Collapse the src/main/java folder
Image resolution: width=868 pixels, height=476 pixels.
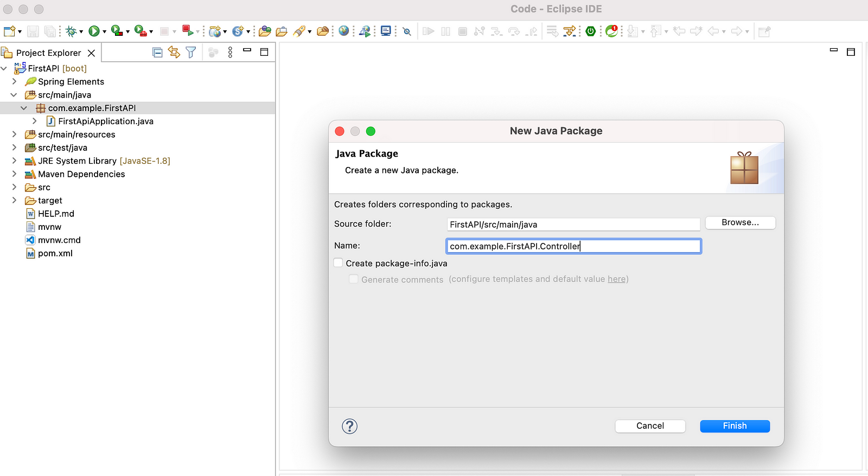[14, 95]
